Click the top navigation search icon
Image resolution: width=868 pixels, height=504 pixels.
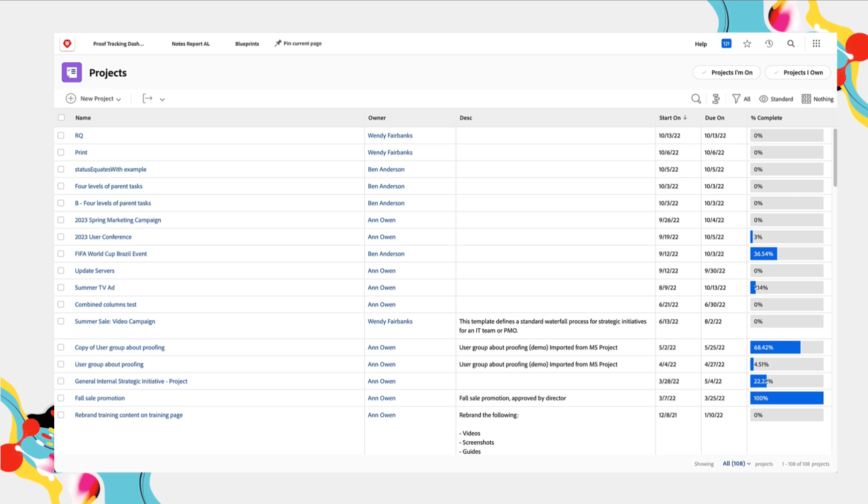tap(791, 44)
